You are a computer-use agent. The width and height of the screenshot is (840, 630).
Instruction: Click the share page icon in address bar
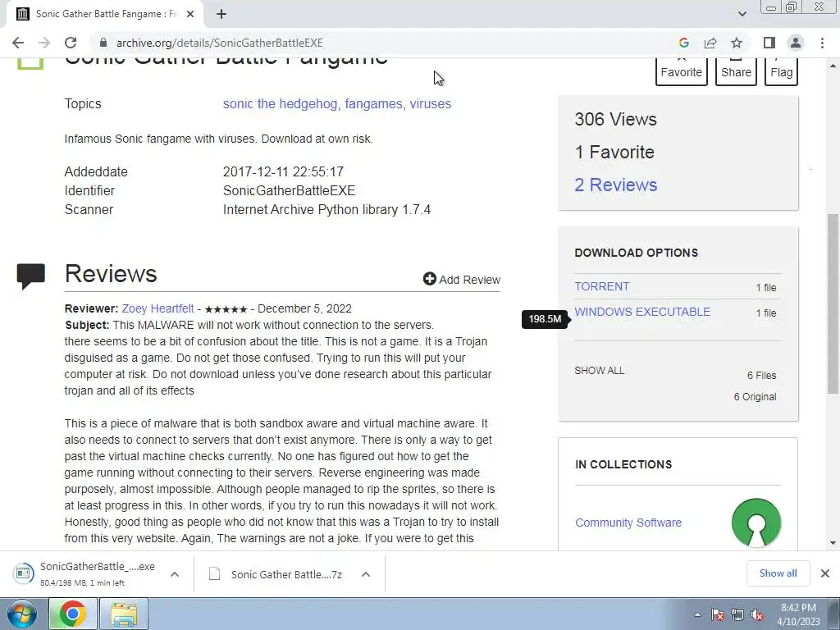click(x=710, y=43)
